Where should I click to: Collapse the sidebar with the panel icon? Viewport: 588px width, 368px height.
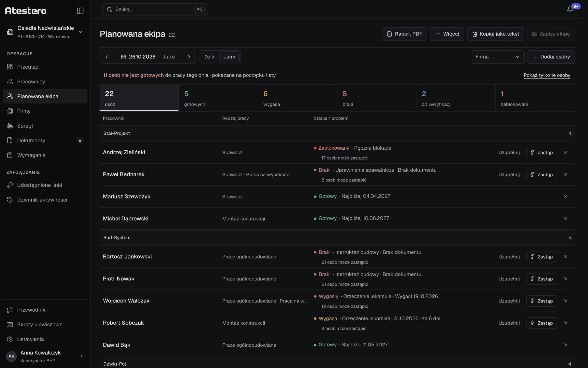pyautogui.click(x=80, y=11)
